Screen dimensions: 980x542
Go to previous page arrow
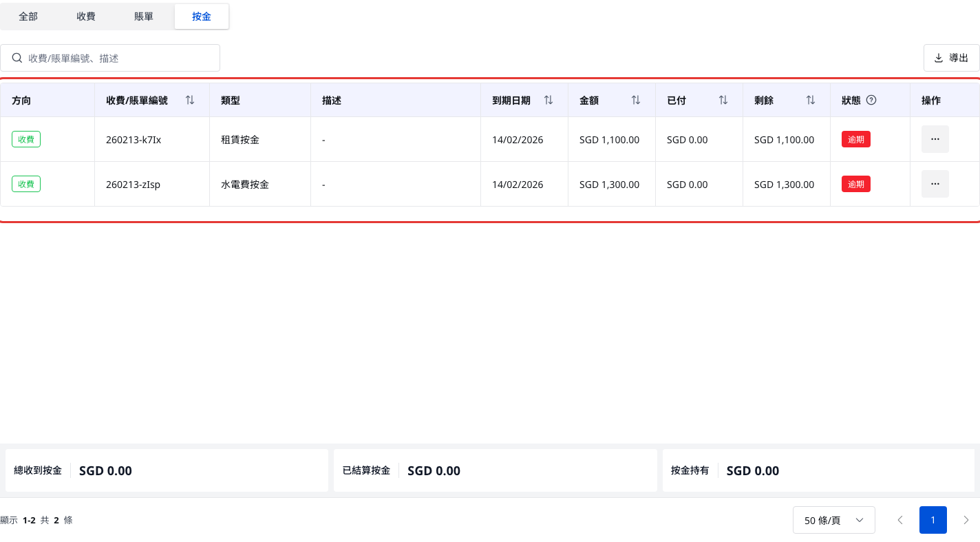tap(900, 520)
